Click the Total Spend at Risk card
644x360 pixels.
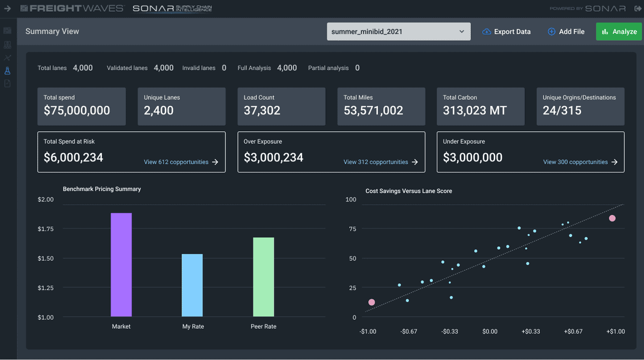click(131, 152)
